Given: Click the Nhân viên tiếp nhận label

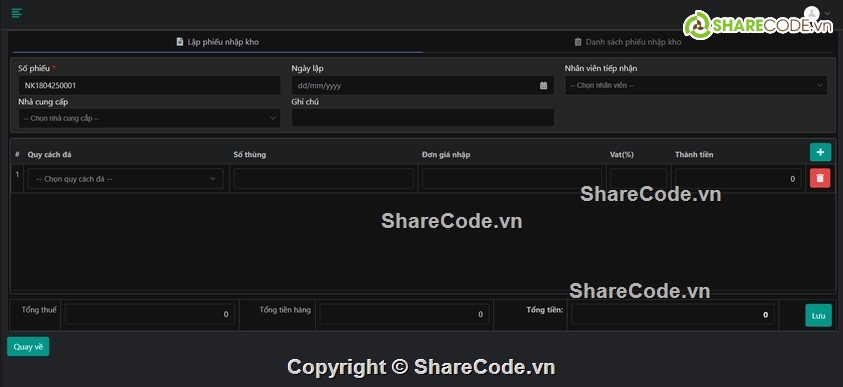Looking at the screenshot, I should (x=601, y=68).
